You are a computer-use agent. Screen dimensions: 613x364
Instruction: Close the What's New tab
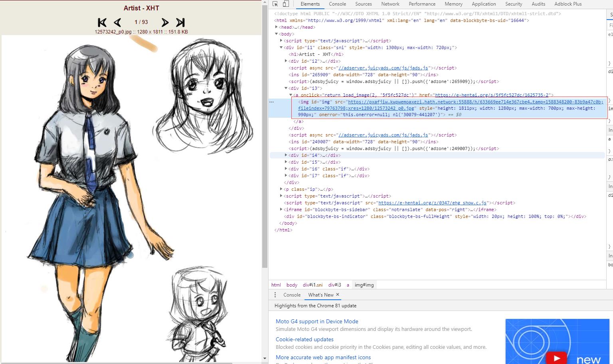338,295
